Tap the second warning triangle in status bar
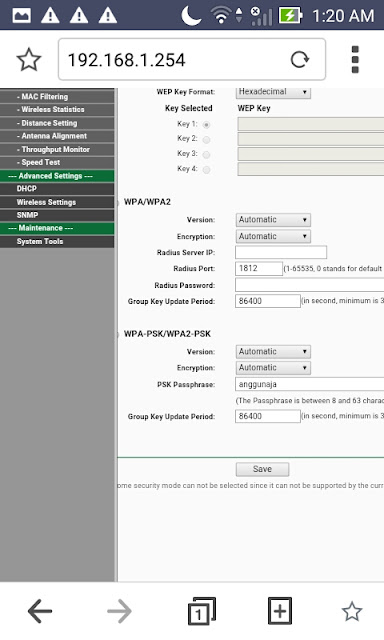The width and height of the screenshot is (384, 640). (x=79, y=16)
